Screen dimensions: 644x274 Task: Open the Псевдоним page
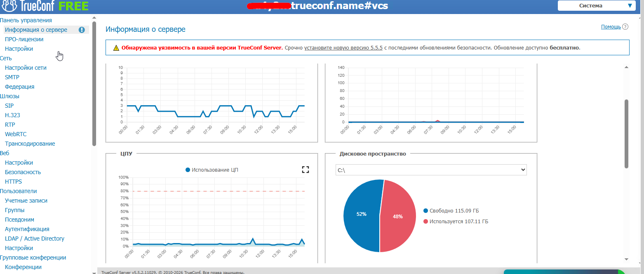[19, 220]
